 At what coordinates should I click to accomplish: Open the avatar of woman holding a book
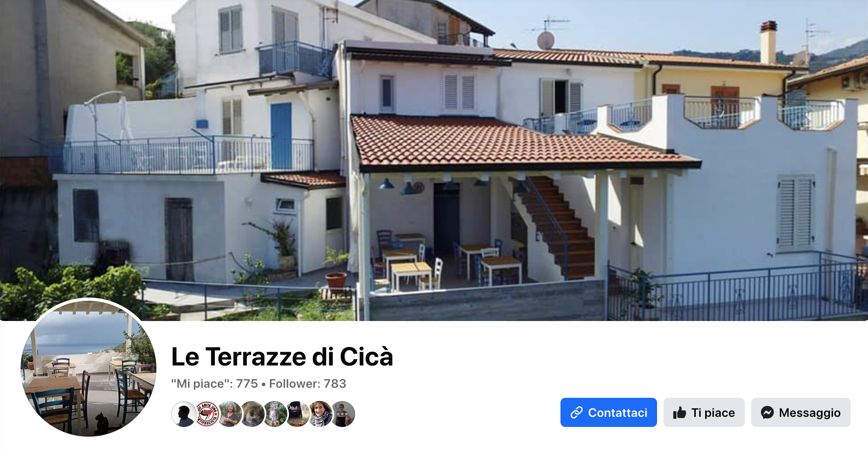[230, 414]
